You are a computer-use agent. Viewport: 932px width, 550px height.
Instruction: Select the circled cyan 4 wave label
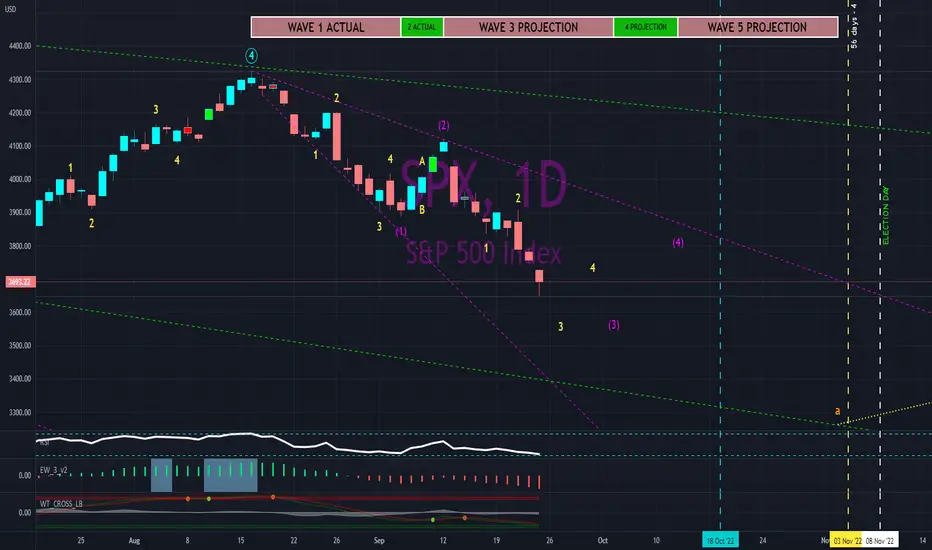(x=251, y=56)
